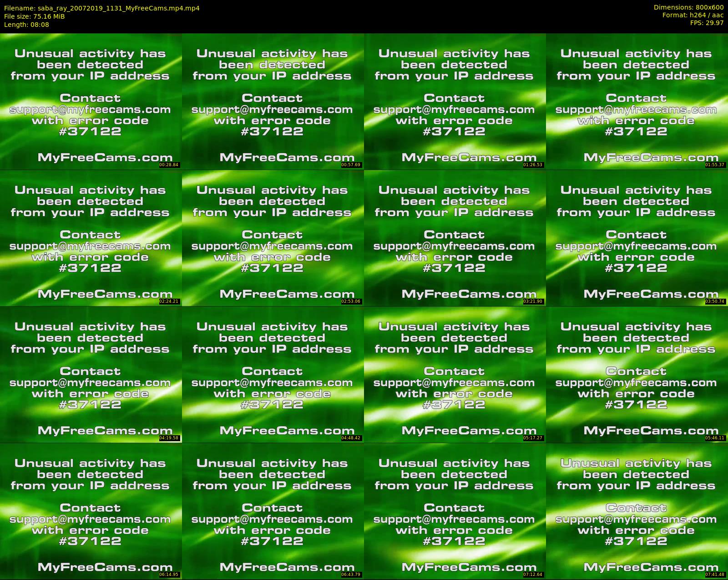Image resolution: width=728 pixels, height=580 pixels.
Task: Open the thumbnail frame timestamped 00:28.84
Action: [91, 102]
